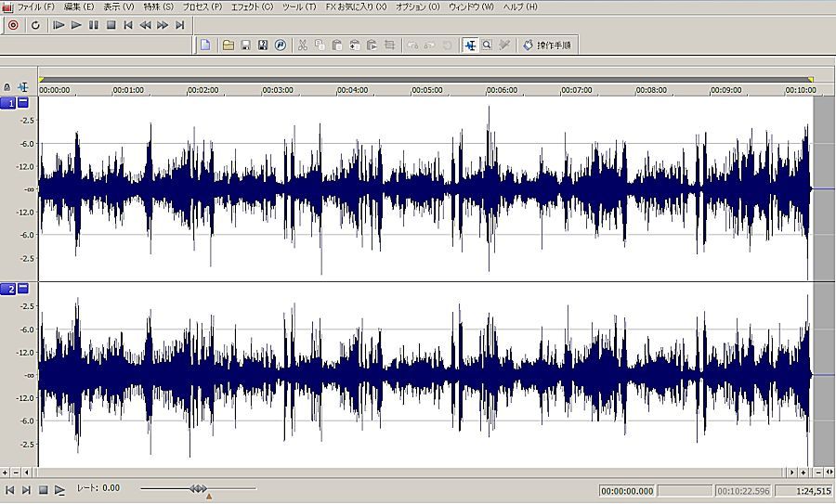Click the 00:05:00 mark on time ruler
The width and height of the screenshot is (836, 504).
427,90
